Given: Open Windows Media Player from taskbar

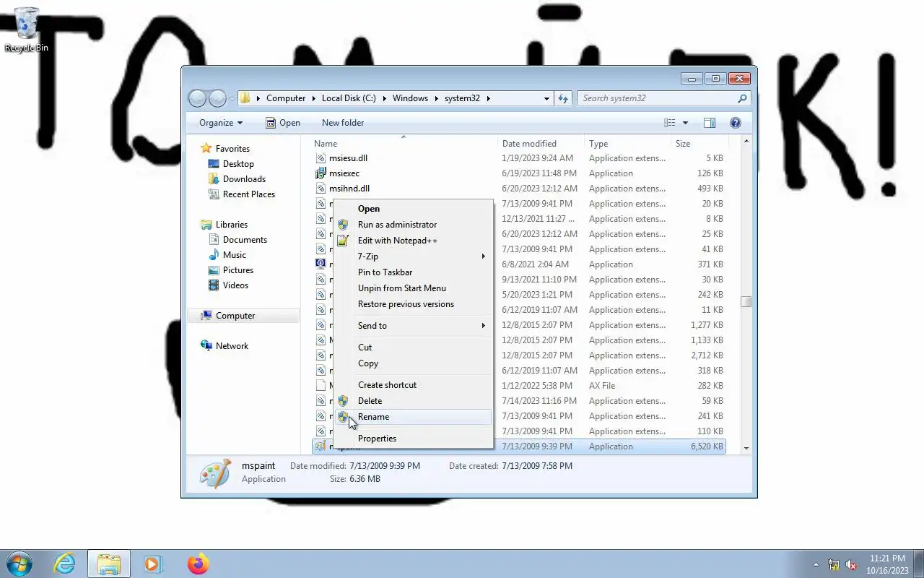Looking at the screenshot, I should coord(153,564).
